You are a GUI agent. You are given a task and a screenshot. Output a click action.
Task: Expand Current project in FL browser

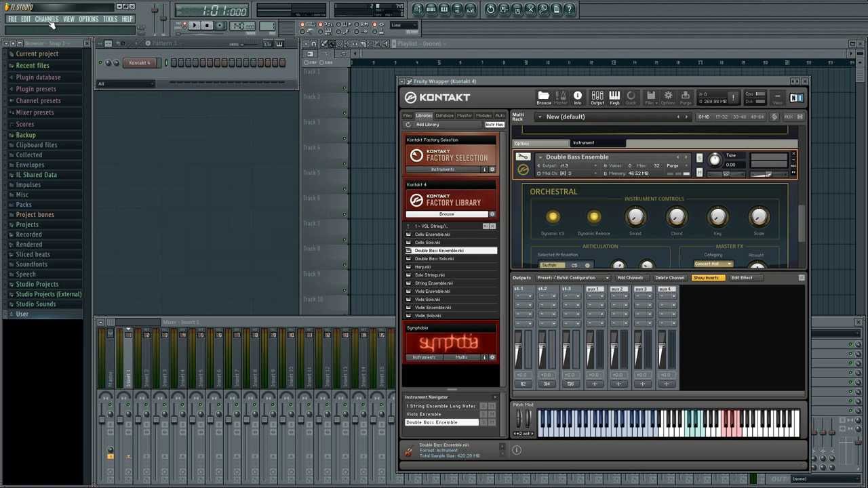pyautogui.click(x=37, y=54)
